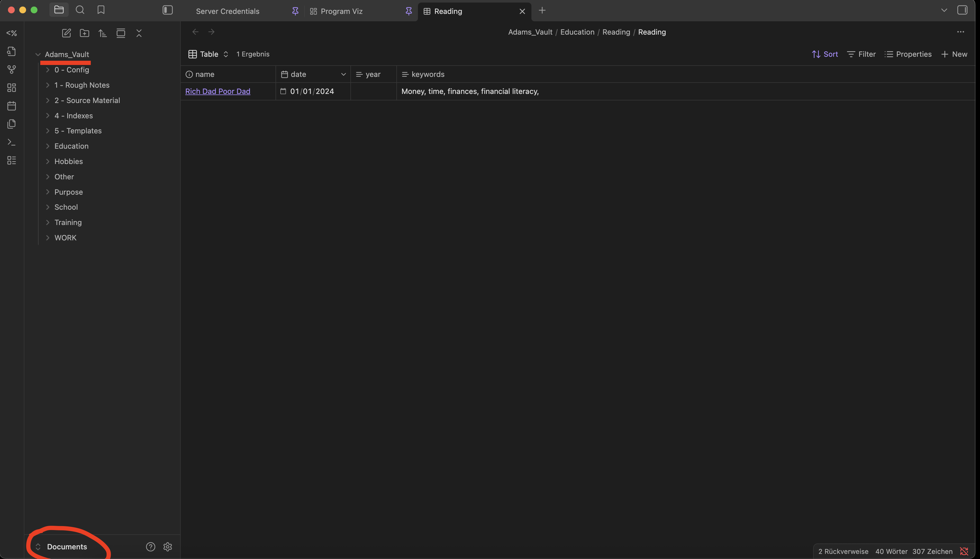Open search in the sidebar tabs

[x=80, y=10]
